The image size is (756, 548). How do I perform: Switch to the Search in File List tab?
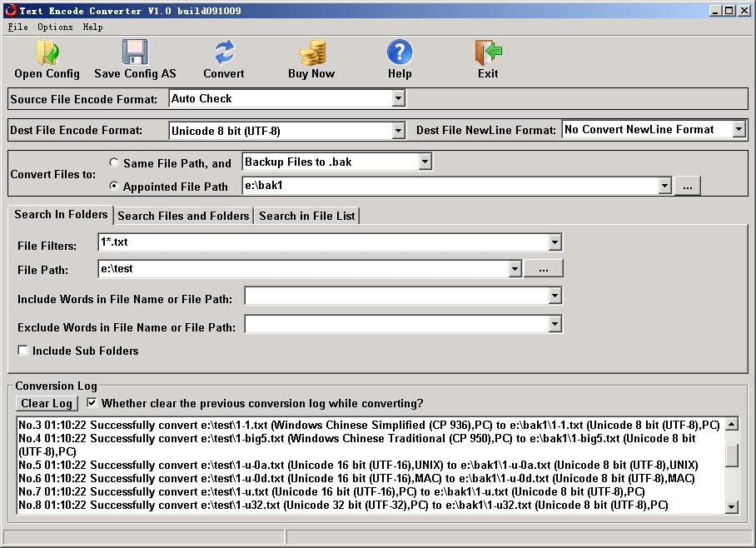tap(307, 216)
